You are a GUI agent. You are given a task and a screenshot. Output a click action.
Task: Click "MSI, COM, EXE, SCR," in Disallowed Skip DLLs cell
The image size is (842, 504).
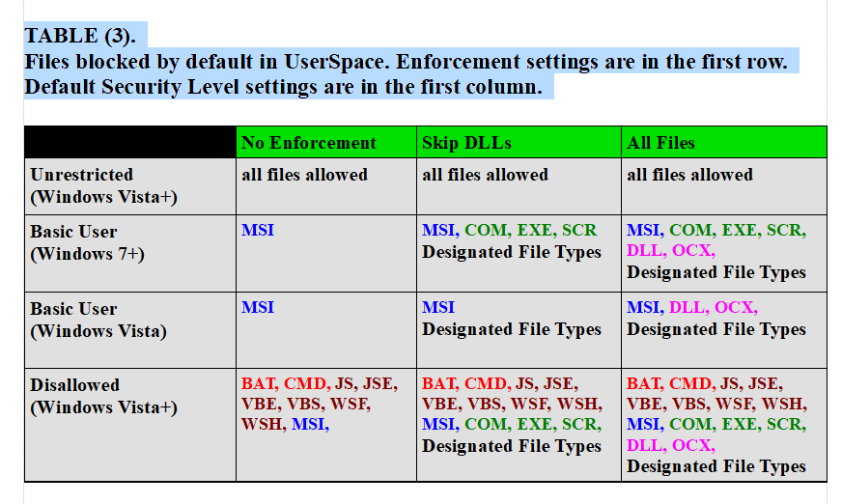tap(512, 425)
